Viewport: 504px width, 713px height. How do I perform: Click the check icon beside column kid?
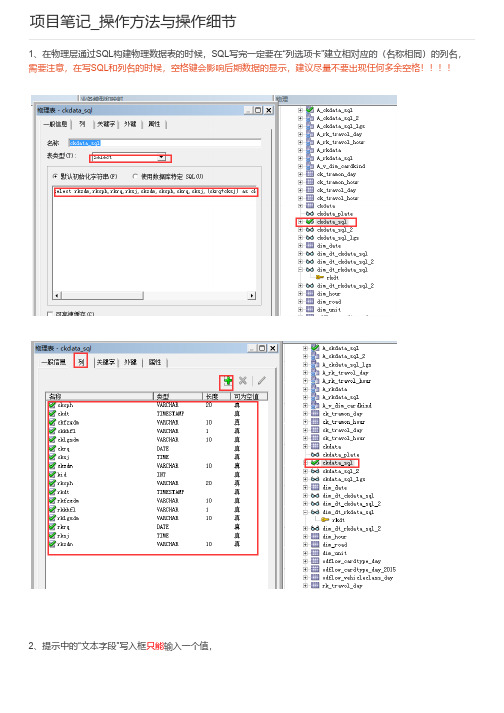point(52,474)
